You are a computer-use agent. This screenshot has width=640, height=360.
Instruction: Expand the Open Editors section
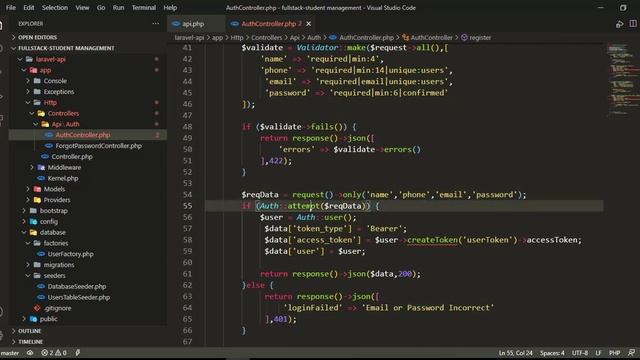pos(38,37)
